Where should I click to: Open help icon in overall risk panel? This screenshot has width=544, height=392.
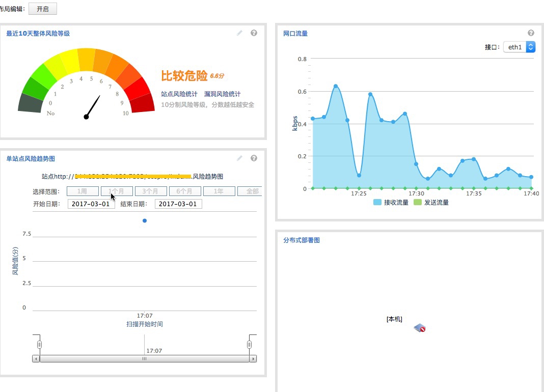point(254,33)
